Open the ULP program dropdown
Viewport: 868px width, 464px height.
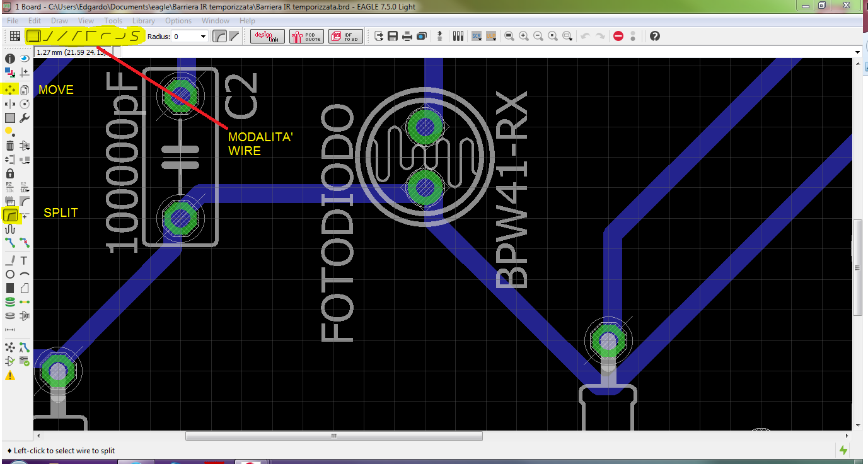coord(491,37)
